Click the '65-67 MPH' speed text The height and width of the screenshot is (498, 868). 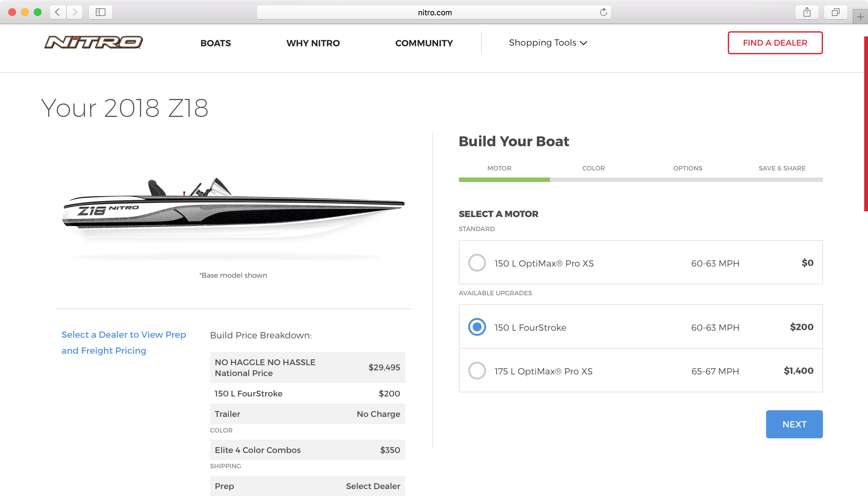(x=715, y=372)
